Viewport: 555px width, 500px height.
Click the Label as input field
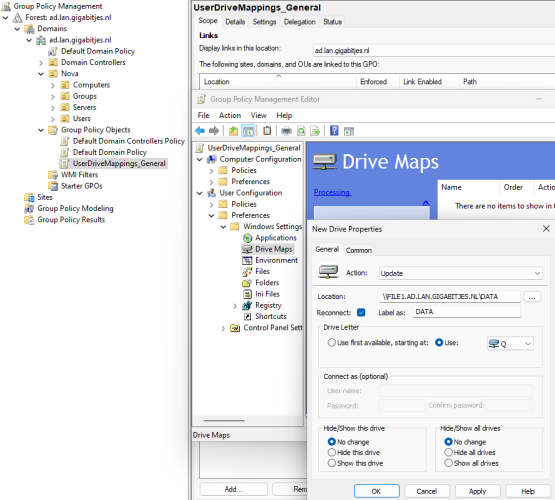click(x=466, y=312)
